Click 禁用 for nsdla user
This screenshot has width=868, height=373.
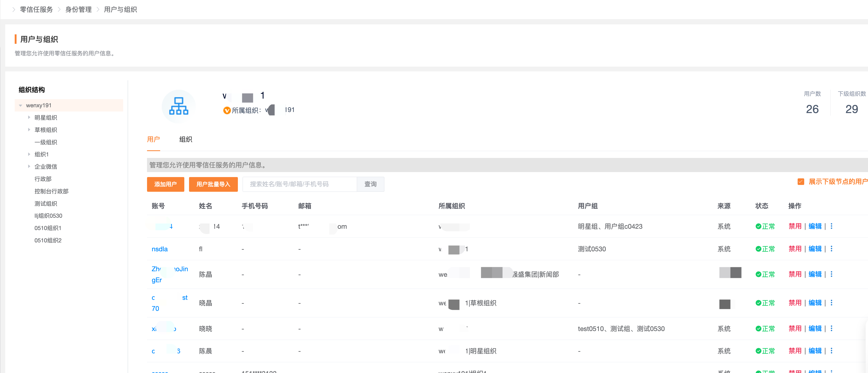click(x=795, y=249)
